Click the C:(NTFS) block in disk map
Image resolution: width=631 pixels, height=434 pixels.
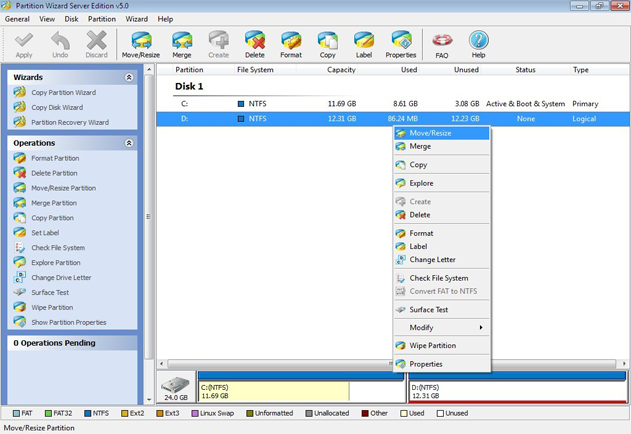pos(301,387)
